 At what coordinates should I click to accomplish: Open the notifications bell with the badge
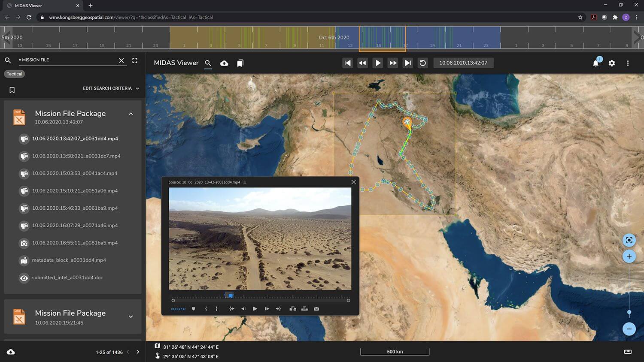[595, 63]
